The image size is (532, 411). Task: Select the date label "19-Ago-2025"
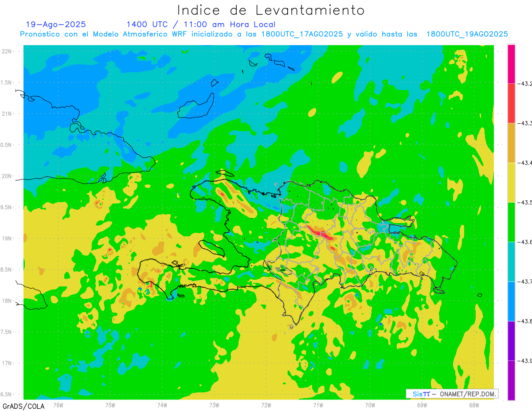click(x=56, y=24)
